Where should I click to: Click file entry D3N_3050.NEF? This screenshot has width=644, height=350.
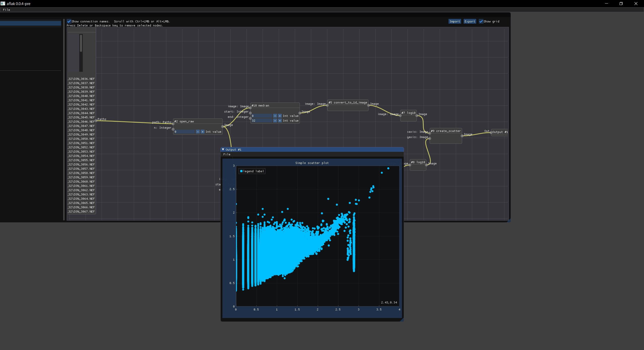pos(81,139)
